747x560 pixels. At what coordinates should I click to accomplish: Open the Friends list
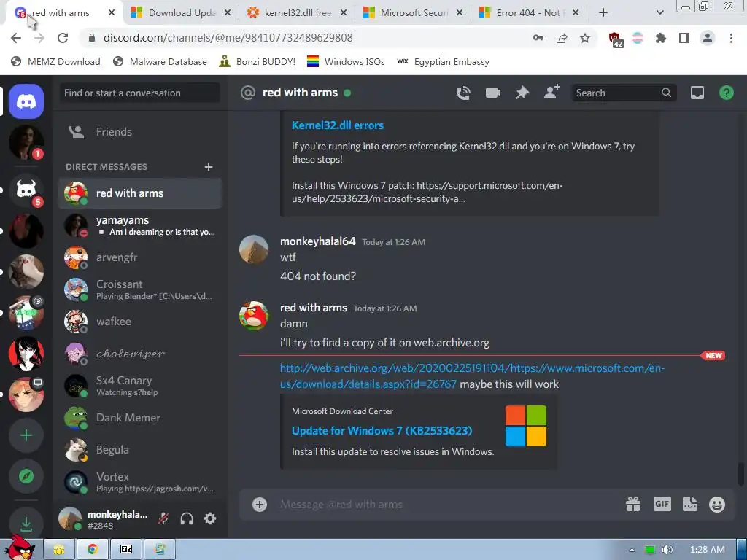[139, 132]
